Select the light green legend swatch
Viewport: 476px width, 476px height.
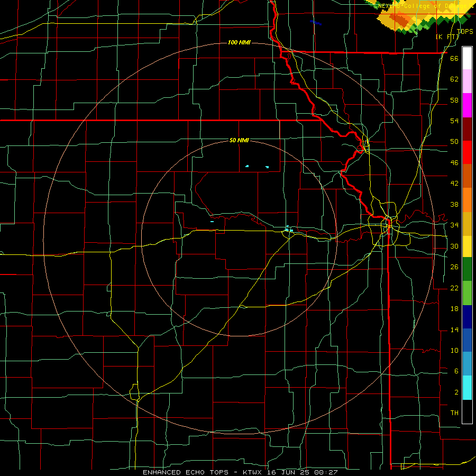[467, 293]
